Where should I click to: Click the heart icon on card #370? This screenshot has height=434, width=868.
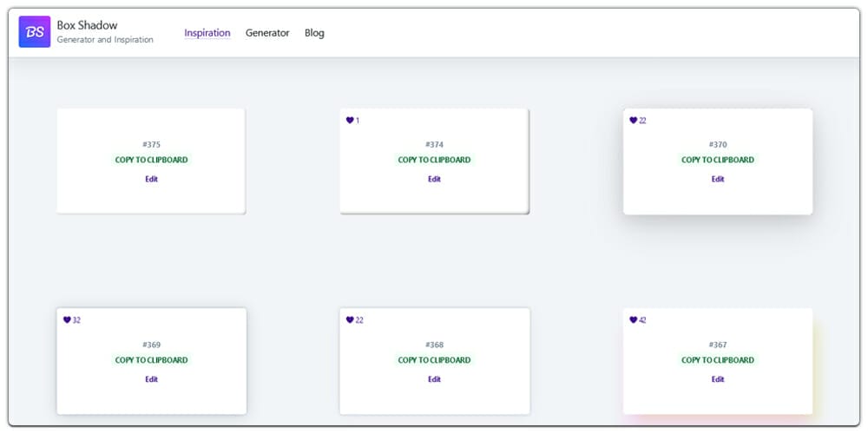pos(633,121)
